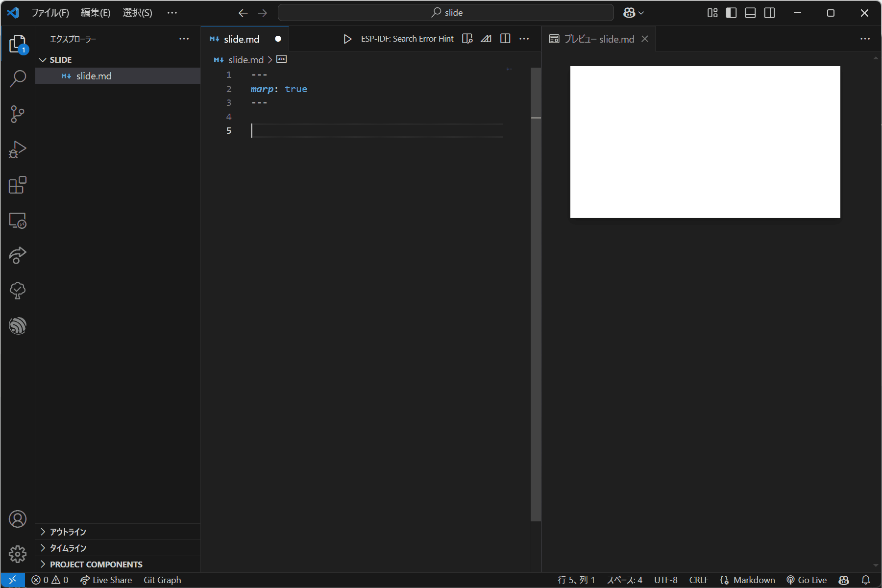Open the Manage gear settings icon

pyautogui.click(x=18, y=554)
